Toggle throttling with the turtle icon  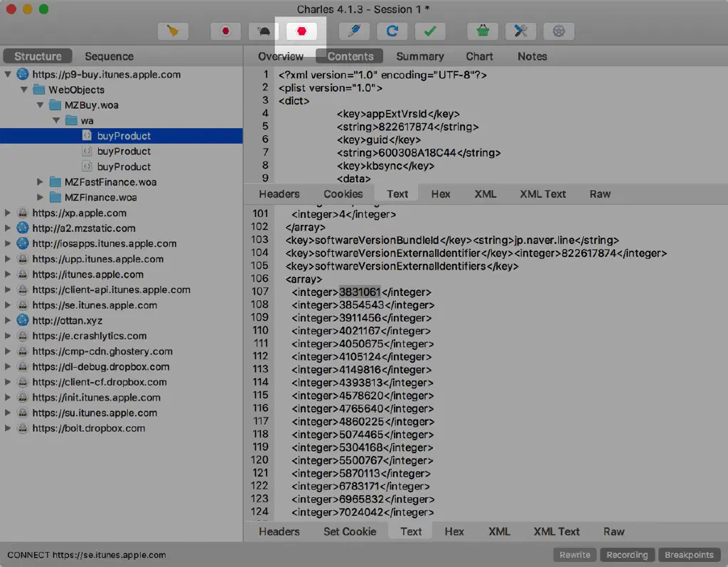(264, 31)
